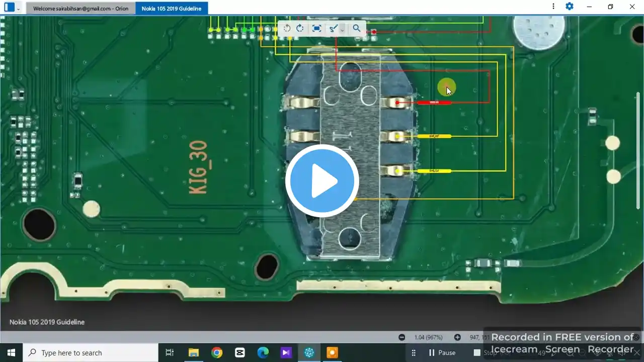Viewport: 644px width, 362px height.
Task: Click the magnifier search icon
Action: pyautogui.click(x=357, y=29)
